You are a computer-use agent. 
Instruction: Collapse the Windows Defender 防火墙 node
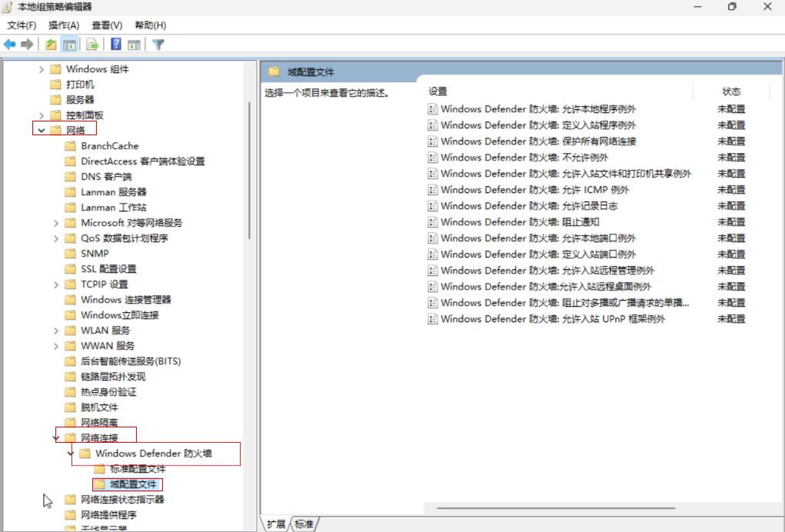(x=71, y=454)
